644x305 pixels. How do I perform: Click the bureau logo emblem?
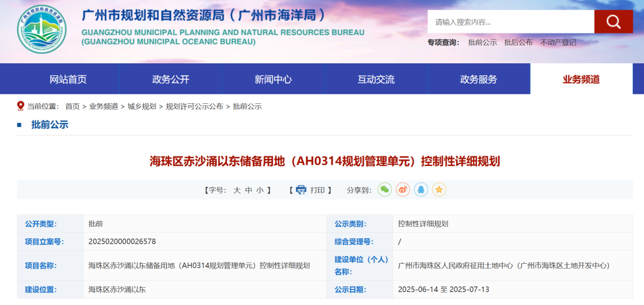tap(42, 30)
